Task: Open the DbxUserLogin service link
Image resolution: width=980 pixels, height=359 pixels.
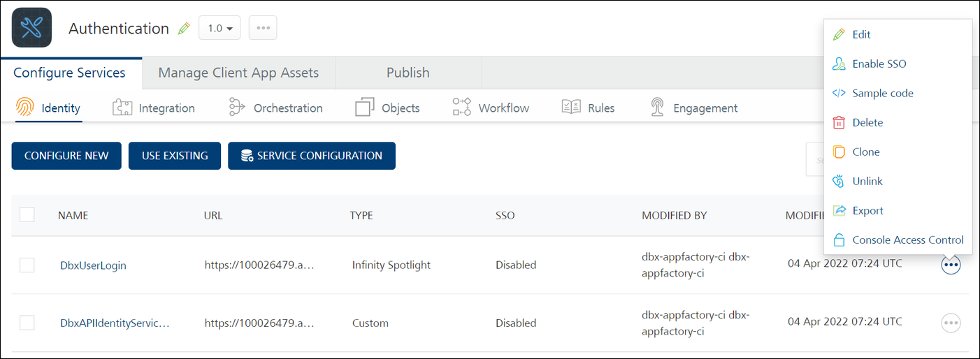Action: [x=94, y=265]
